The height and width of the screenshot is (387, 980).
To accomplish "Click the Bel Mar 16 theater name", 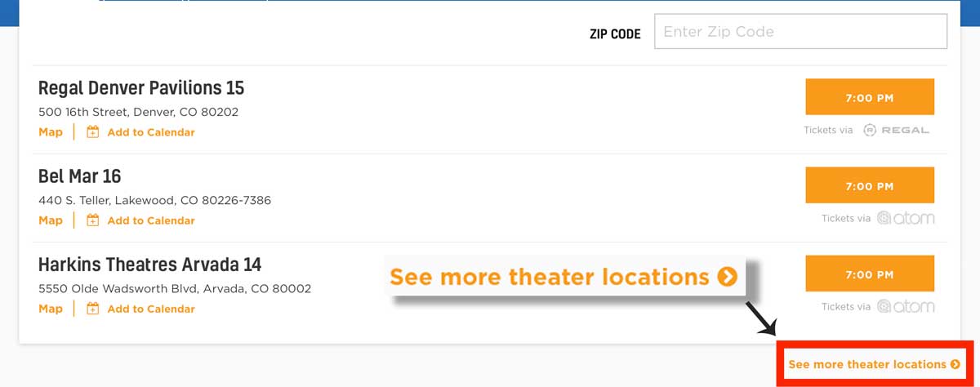I will pyautogui.click(x=80, y=176).
